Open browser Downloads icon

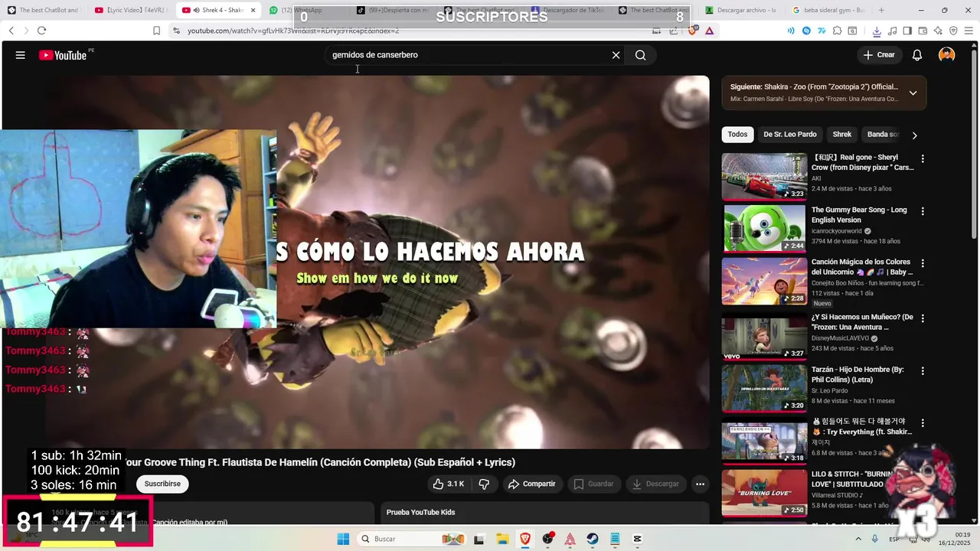[877, 31]
